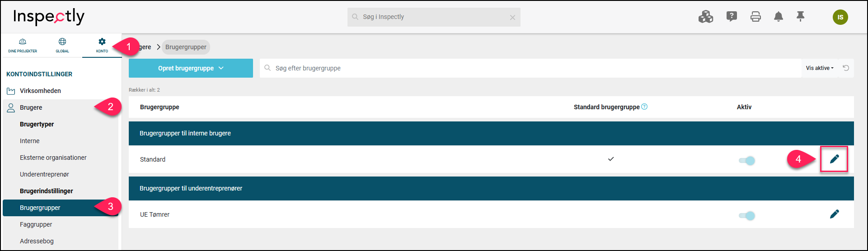This screenshot has height=251, width=868.
Task: Open the help question-mark icon
Action: pos(732,17)
